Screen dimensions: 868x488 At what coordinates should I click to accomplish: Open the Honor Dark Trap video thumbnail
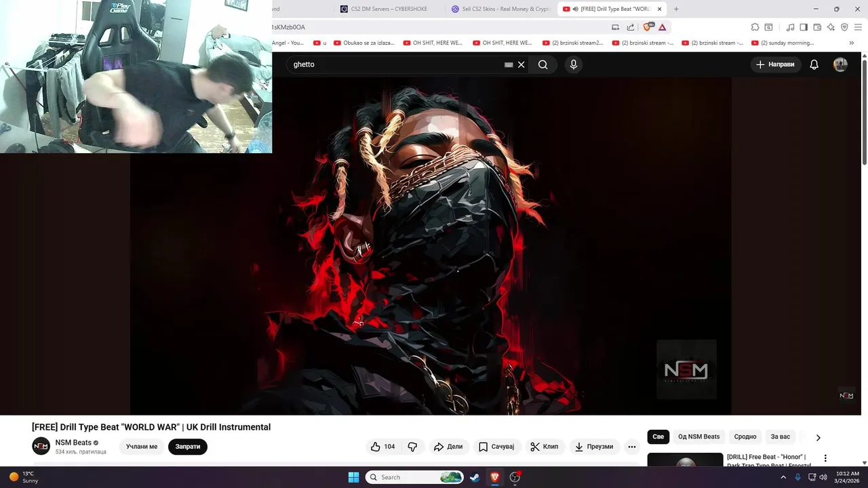685,460
